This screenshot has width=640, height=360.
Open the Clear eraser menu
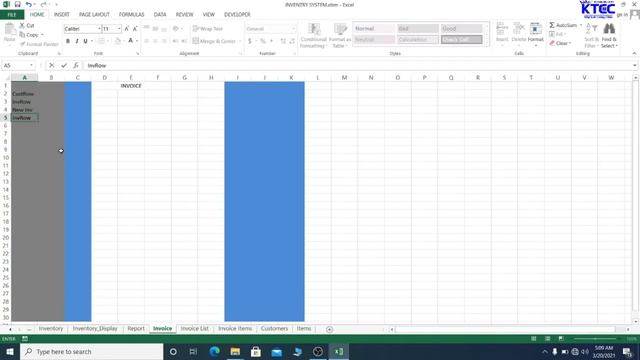560,43
